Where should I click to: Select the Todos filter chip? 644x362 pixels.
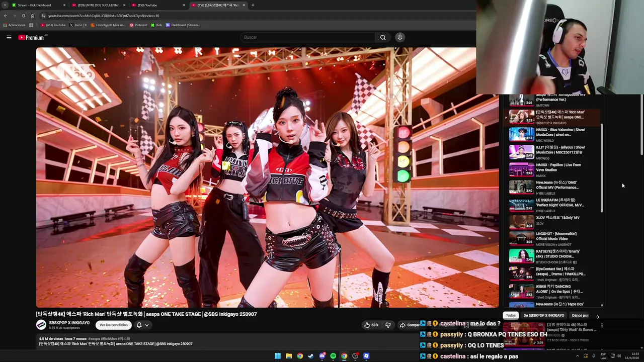(511, 316)
